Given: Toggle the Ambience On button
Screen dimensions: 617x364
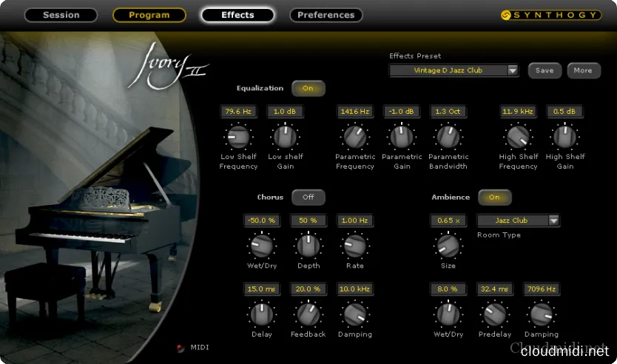Looking at the screenshot, I should coord(495,197).
